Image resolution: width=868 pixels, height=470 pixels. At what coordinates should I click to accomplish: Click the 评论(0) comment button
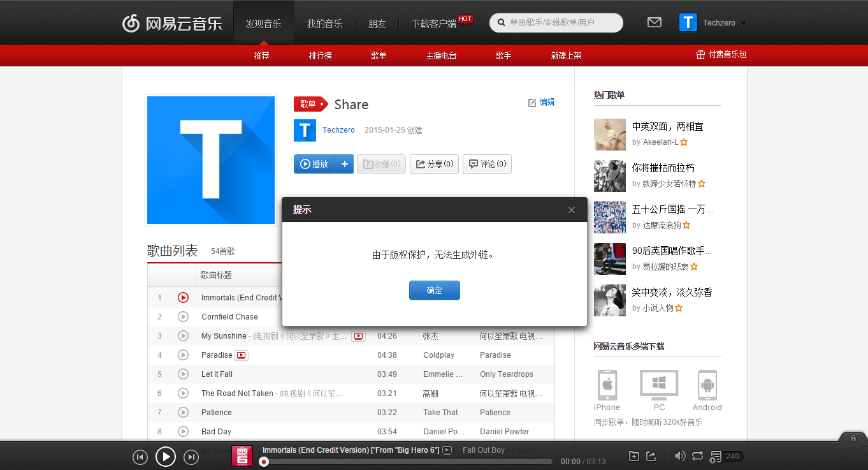(x=487, y=164)
